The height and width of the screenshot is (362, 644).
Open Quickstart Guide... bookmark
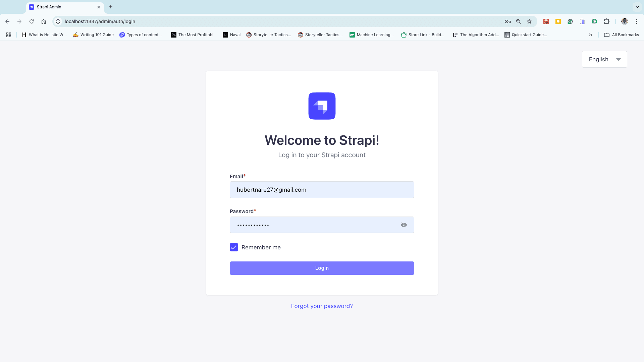click(x=526, y=35)
